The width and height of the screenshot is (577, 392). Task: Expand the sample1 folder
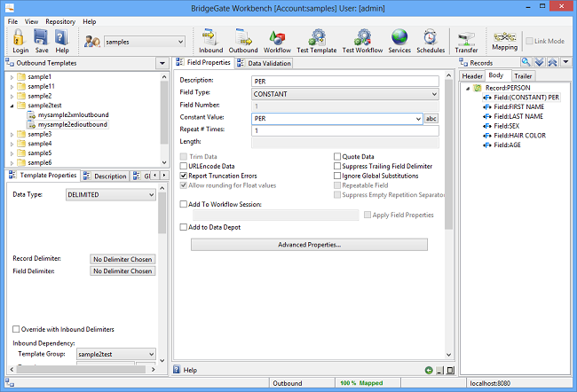click(x=12, y=77)
